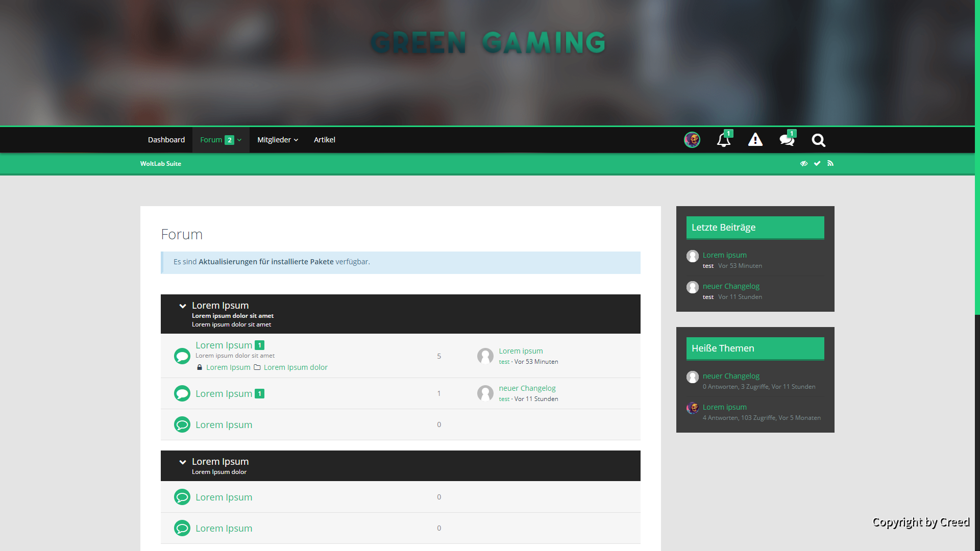Toggle ignored boards with the eye-slash icon

(x=804, y=164)
